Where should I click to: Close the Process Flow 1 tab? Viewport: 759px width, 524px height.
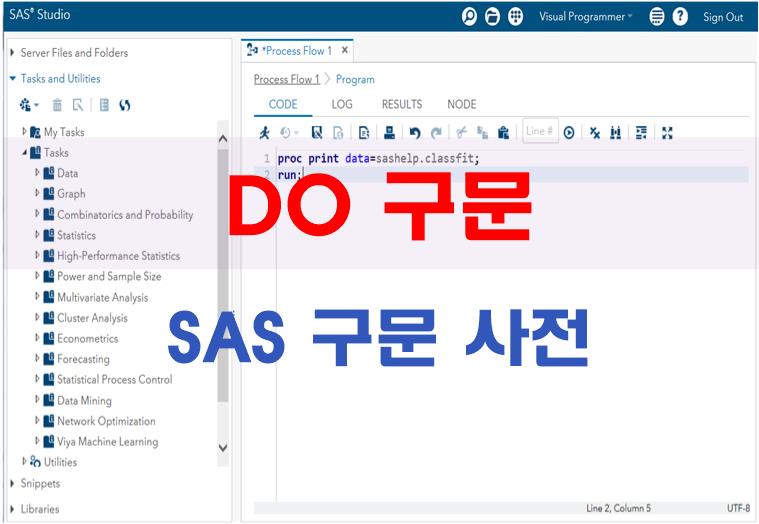[x=345, y=50]
